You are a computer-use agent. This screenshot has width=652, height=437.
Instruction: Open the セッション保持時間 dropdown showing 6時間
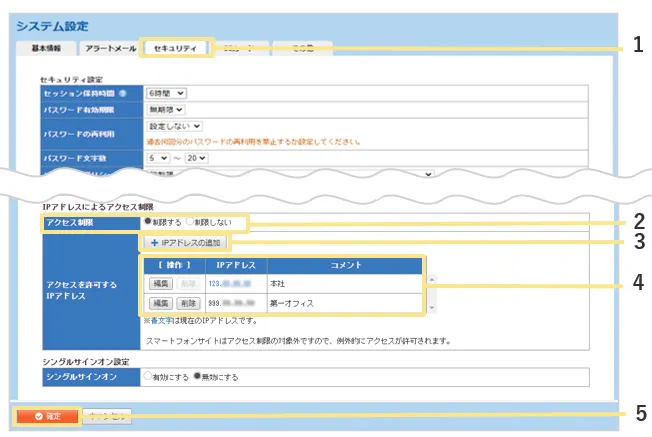pos(166,93)
